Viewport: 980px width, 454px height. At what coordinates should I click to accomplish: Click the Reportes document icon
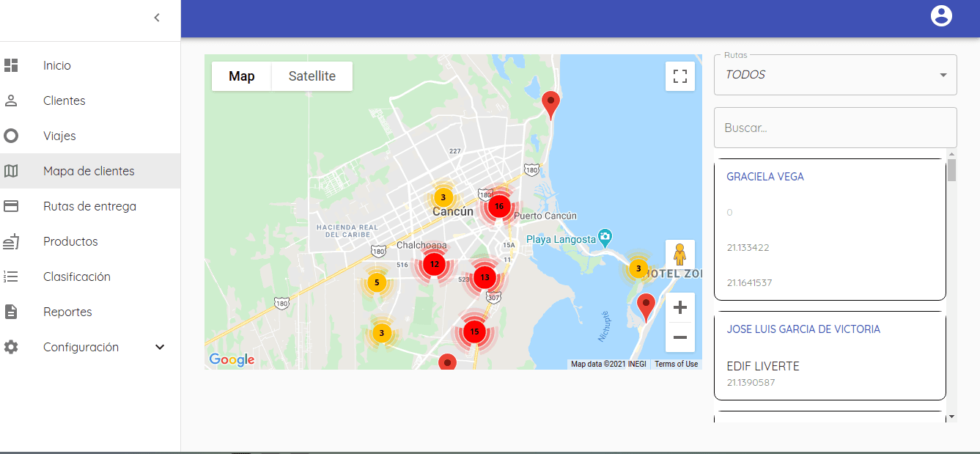pos(11,312)
